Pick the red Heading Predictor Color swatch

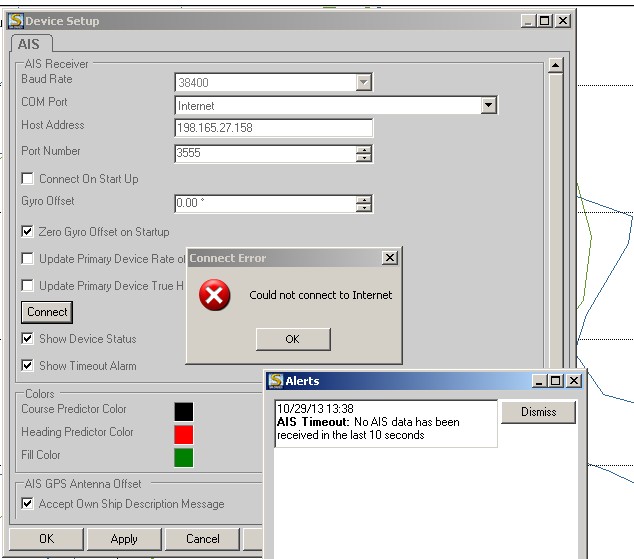coord(183,434)
